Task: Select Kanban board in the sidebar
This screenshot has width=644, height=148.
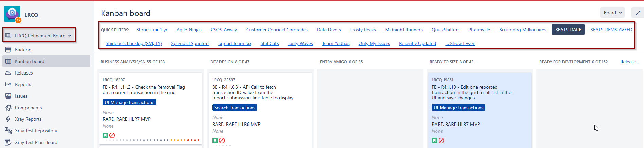Action: pyautogui.click(x=30, y=61)
